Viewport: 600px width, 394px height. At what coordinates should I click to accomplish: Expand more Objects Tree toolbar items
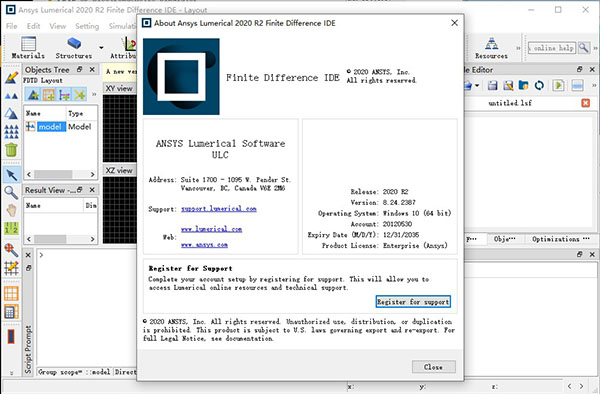[x=94, y=94]
